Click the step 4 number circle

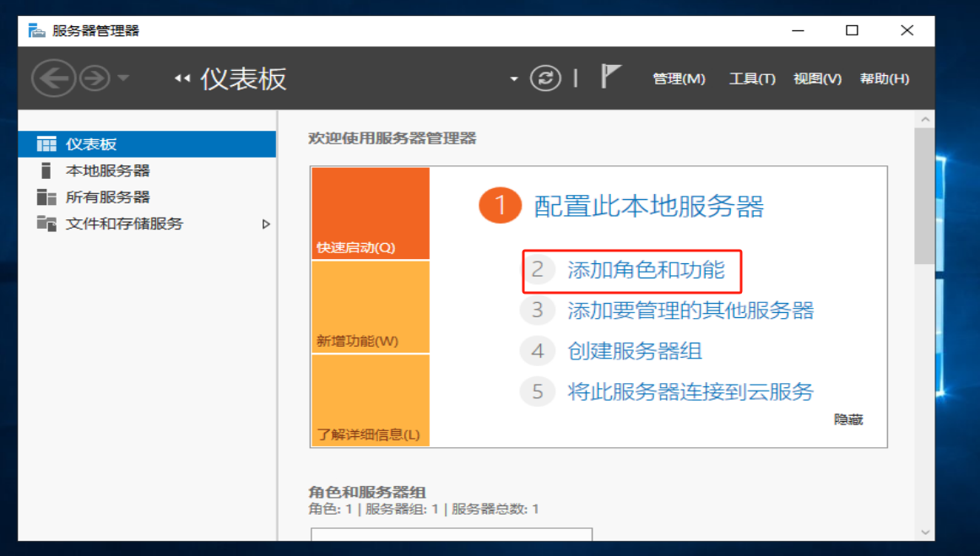(x=538, y=351)
